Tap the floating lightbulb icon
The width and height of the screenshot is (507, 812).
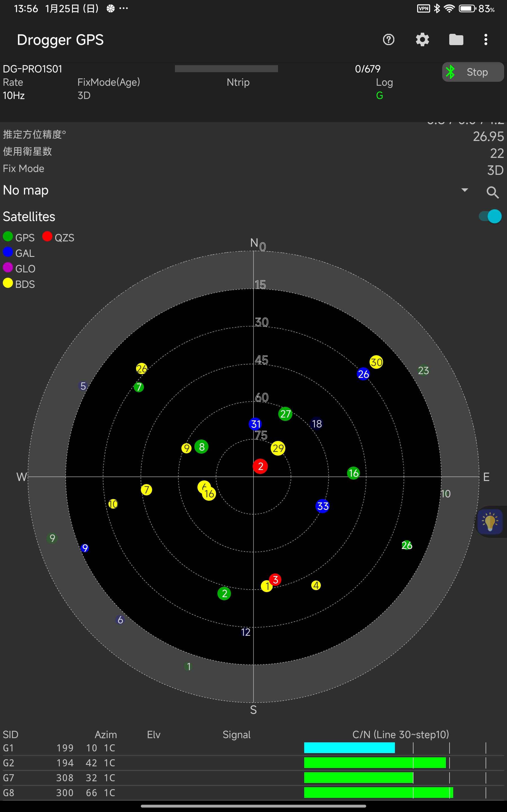pos(490,522)
